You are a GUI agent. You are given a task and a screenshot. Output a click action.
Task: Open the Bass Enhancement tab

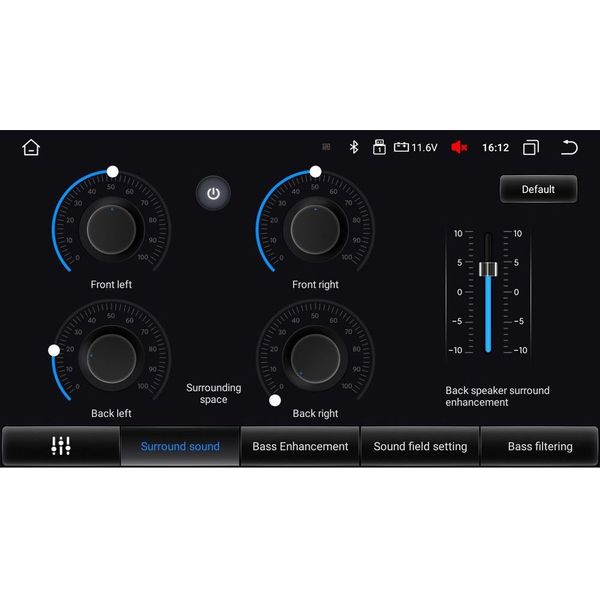tap(300, 446)
